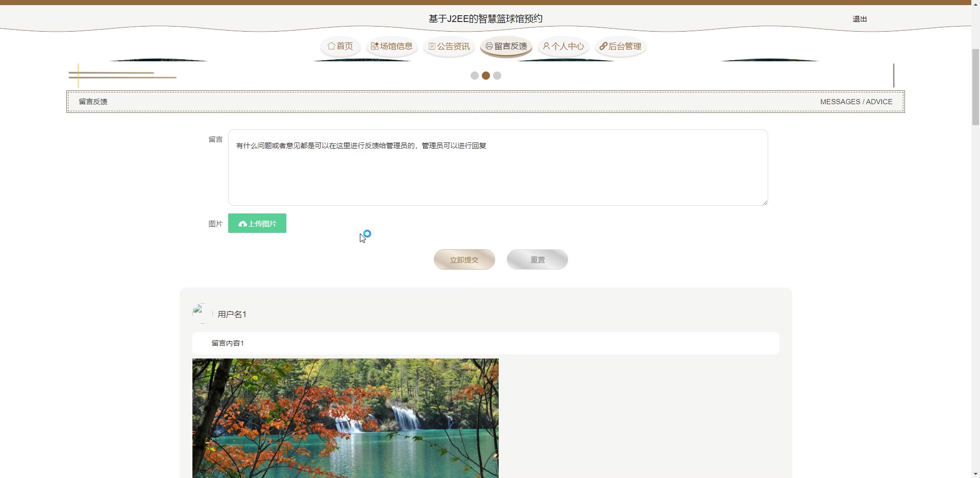Open the 公告资讯 tab
This screenshot has height=478, width=980.
pos(449,46)
